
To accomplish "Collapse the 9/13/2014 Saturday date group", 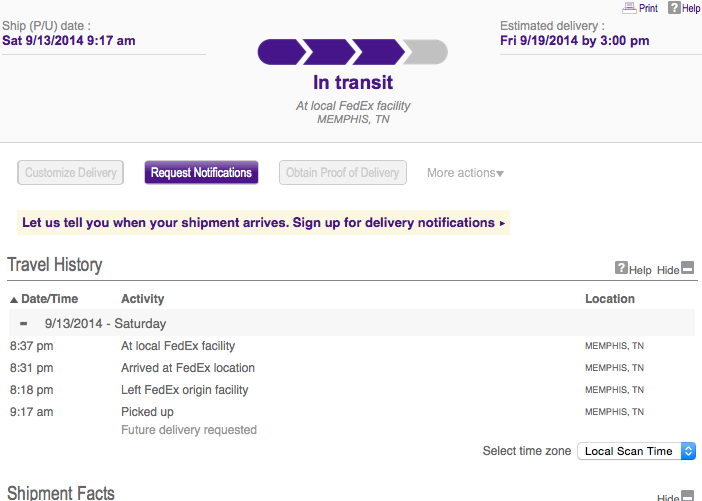I will (23, 324).
